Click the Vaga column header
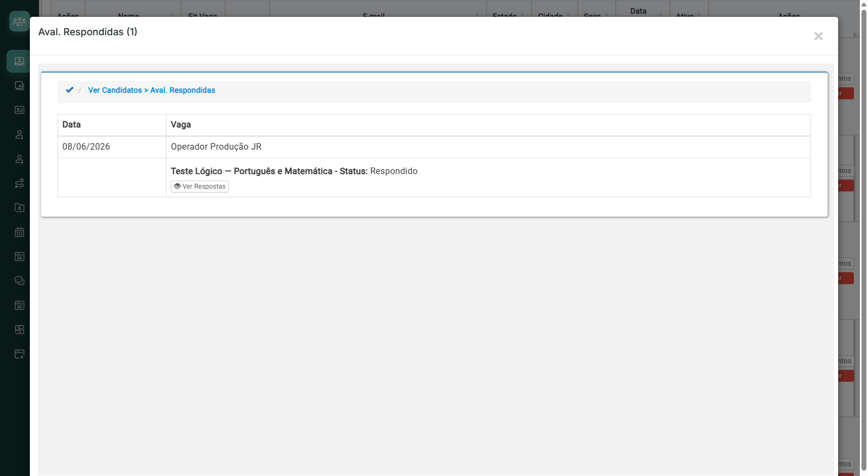This screenshot has width=868, height=476. pyautogui.click(x=488, y=125)
